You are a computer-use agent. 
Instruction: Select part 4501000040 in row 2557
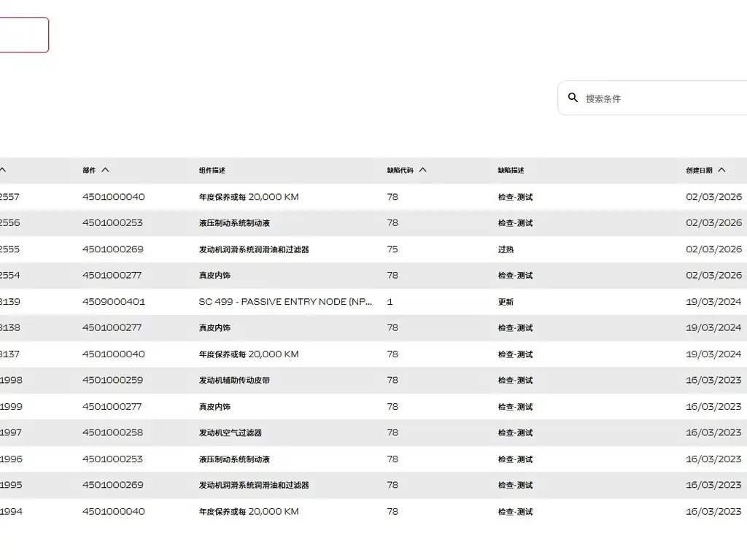point(113,197)
